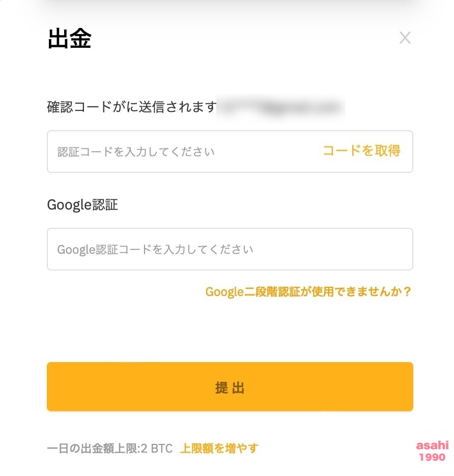454x476 pixels.
Task: Click the pink asahi watermark text
Action: (432, 445)
